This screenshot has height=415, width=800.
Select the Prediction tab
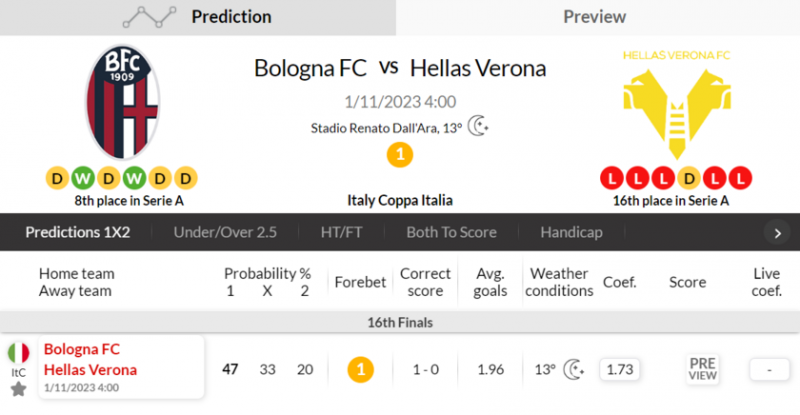click(x=198, y=17)
